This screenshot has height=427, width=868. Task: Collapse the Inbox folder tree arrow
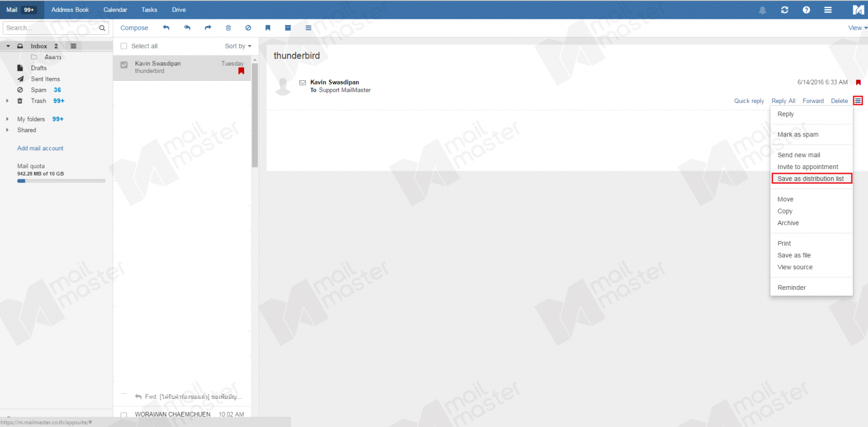coord(8,46)
